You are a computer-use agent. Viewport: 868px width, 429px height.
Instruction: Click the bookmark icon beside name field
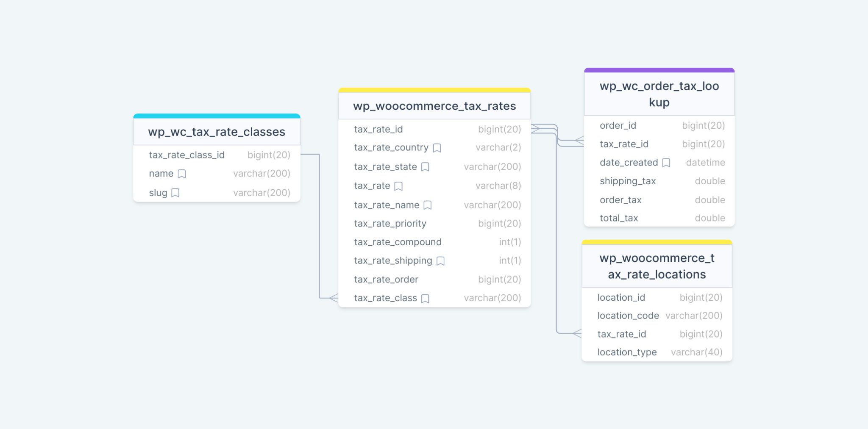(x=182, y=174)
